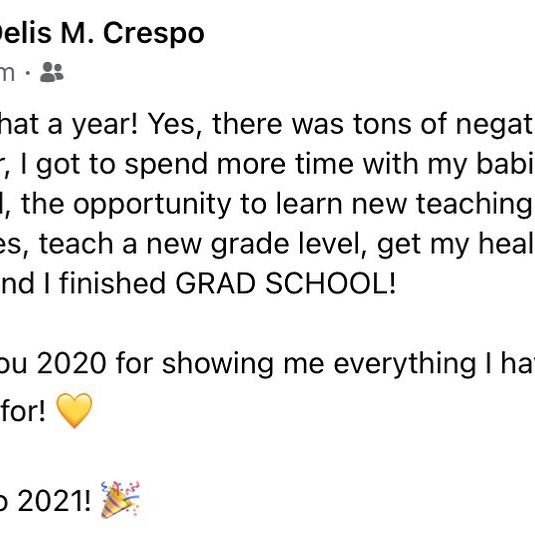Click the word 'finished' in the post
The width and height of the screenshot is (535, 535).
(113, 284)
